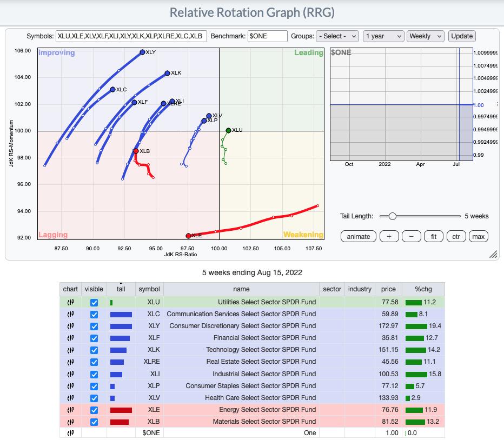
Task: Sort table by %chg column header
Action: pos(423,289)
